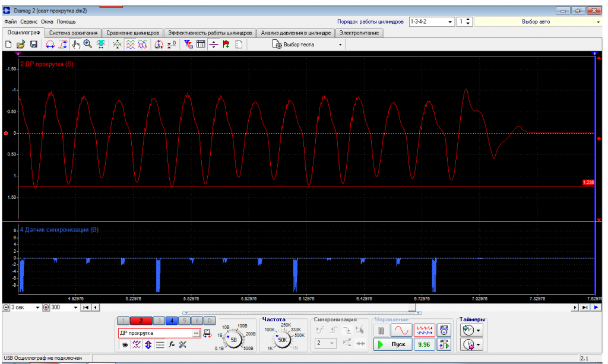Expand the second timer dropdown arrow

pos(479,344)
